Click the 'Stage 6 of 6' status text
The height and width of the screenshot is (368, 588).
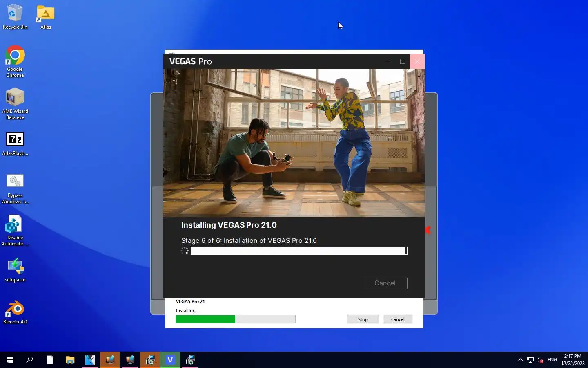(249, 240)
